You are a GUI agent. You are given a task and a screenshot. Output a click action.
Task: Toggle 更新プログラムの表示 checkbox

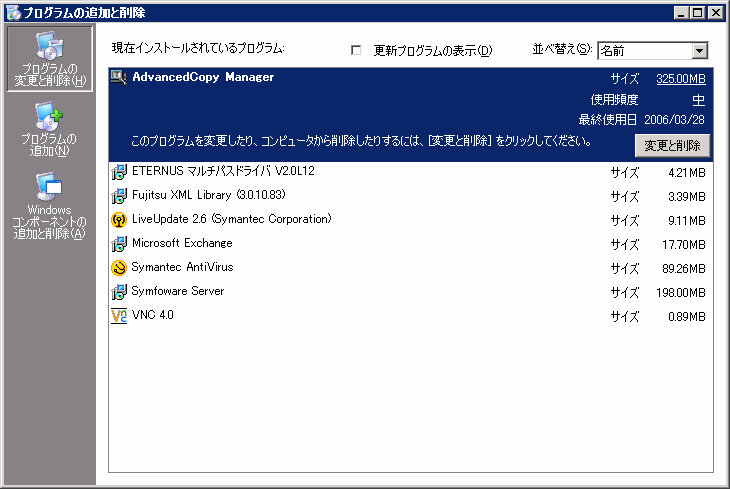coord(356,50)
